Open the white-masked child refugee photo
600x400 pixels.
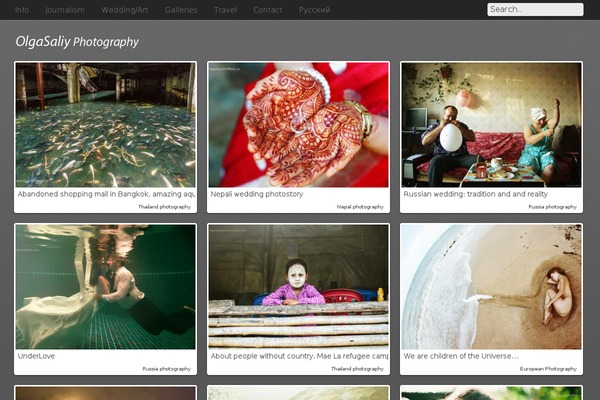(298, 287)
